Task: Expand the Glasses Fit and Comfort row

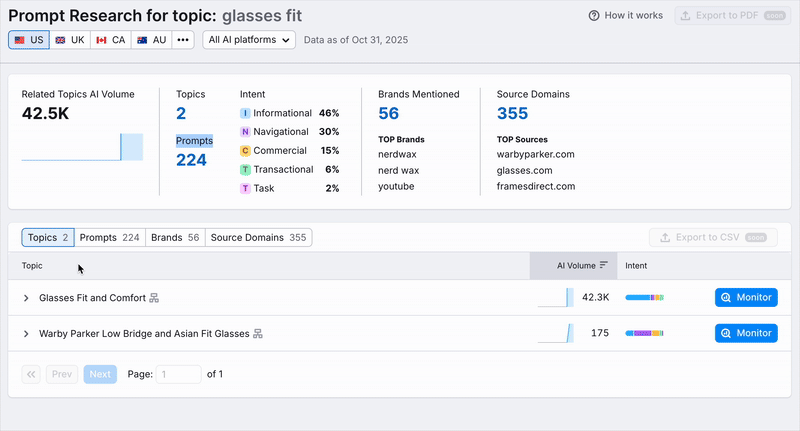Action: point(27,298)
